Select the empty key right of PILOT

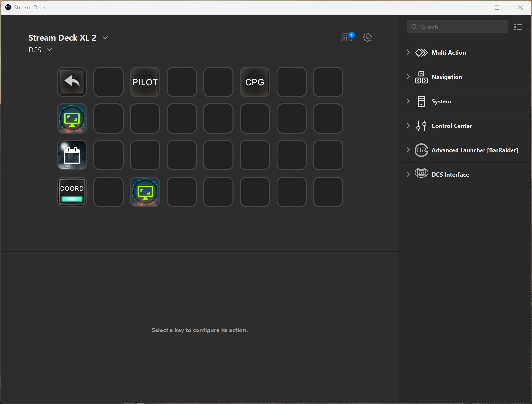pyautogui.click(x=182, y=82)
